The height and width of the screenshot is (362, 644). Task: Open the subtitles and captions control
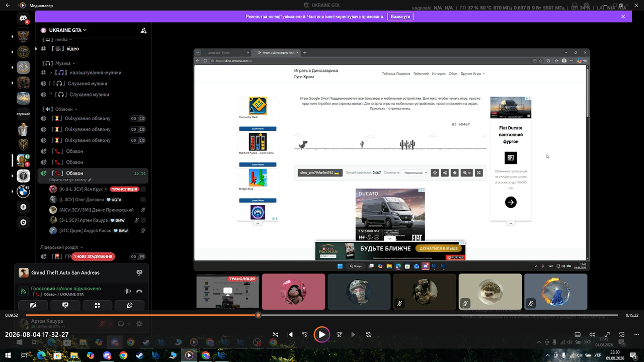point(578,334)
